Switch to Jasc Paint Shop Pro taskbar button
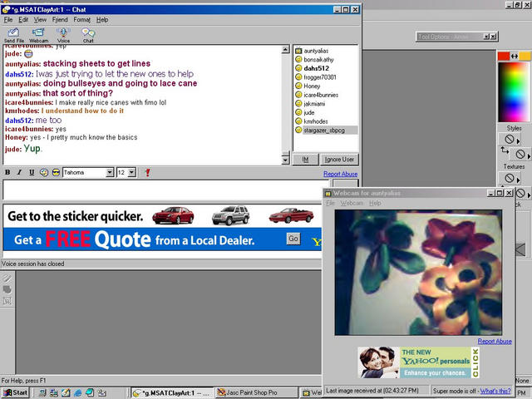The image size is (532, 399). click(257, 393)
